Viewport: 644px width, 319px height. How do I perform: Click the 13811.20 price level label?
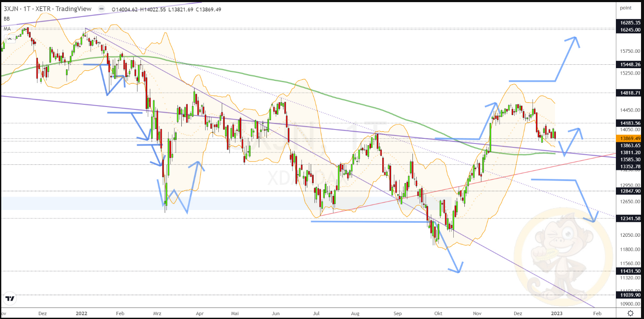coord(629,152)
